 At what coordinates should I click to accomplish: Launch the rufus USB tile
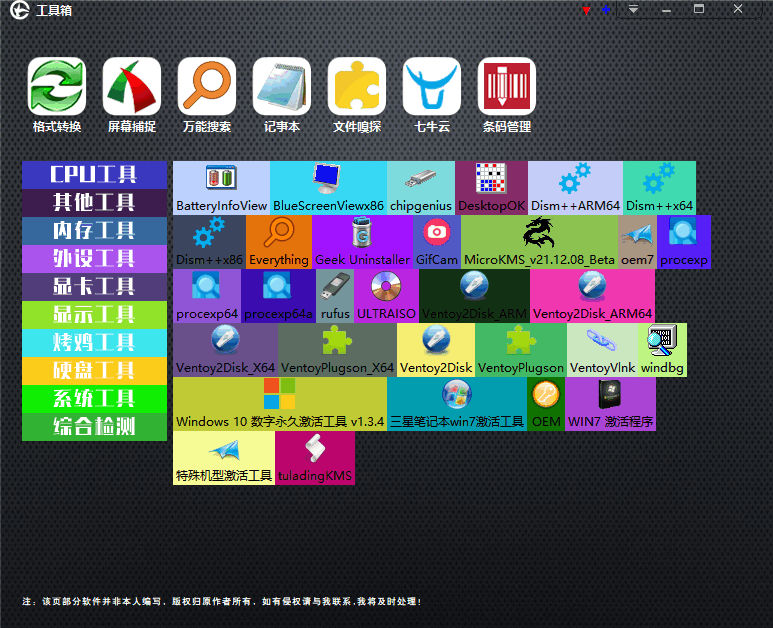[335, 296]
